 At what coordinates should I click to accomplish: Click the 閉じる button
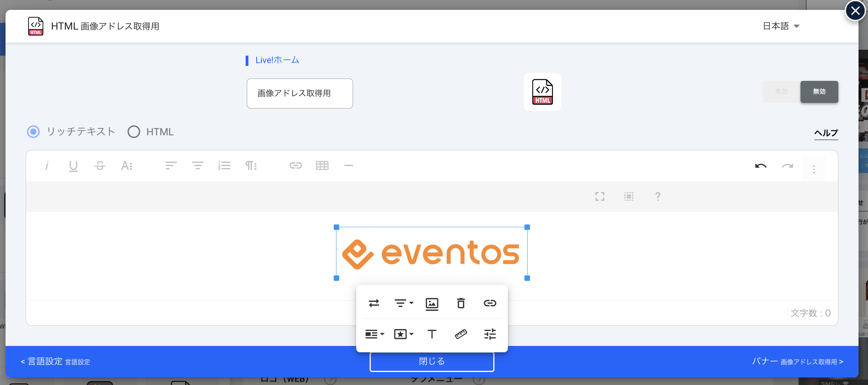tap(432, 361)
